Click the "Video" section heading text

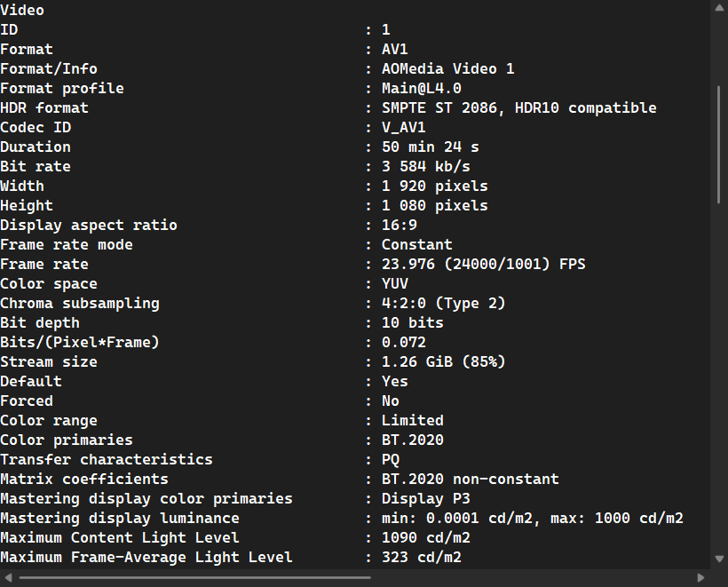click(x=22, y=11)
